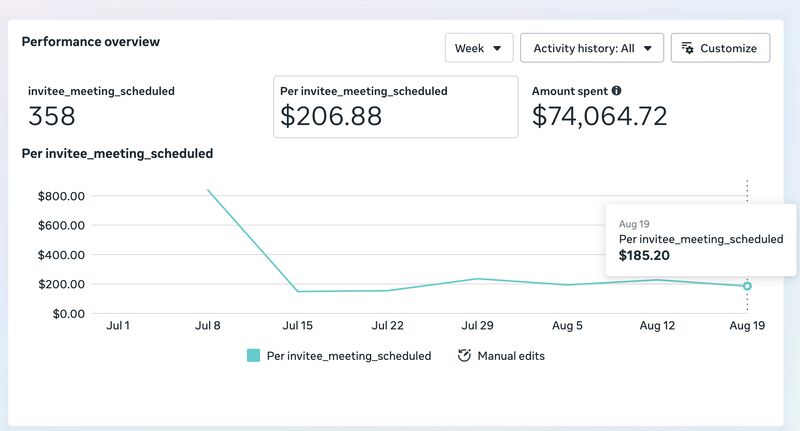
Task: Toggle Manual edits legend item
Action: pyautogui.click(x=501, y=356)
